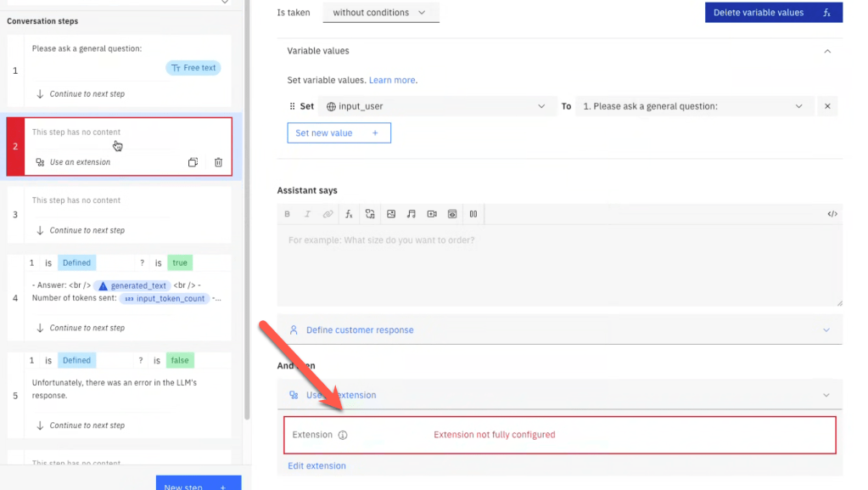Collapse the Variable values section
This screenshot has width=868, height=490.
click(x=827, y=51)
